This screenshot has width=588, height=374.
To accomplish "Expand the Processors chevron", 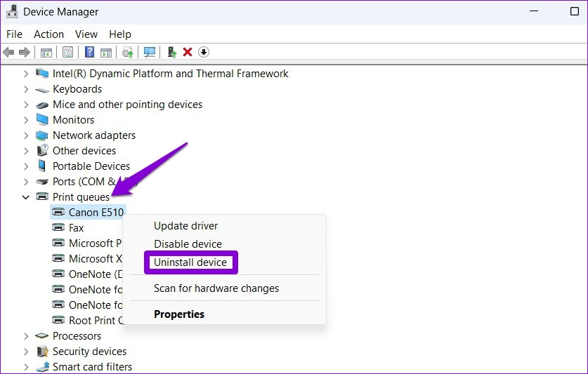I will [x=26, y=336].
